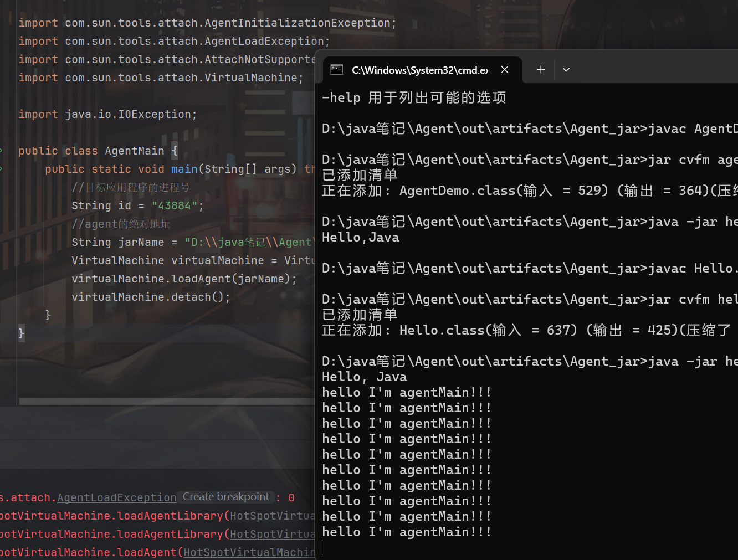Click the terminal prompt cursor line
Viewport: 738px width, 560px height.
coord(388,548)
